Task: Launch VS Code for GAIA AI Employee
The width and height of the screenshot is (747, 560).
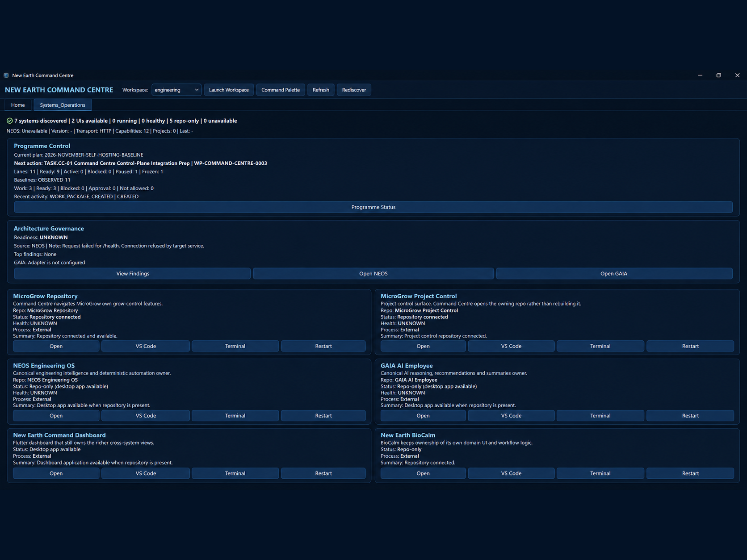Action: (511, 416)
